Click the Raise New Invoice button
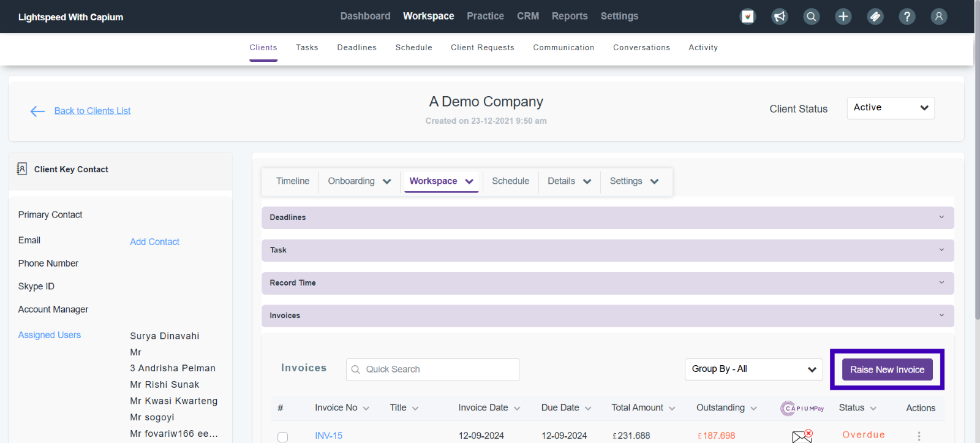 click(888, 369)
